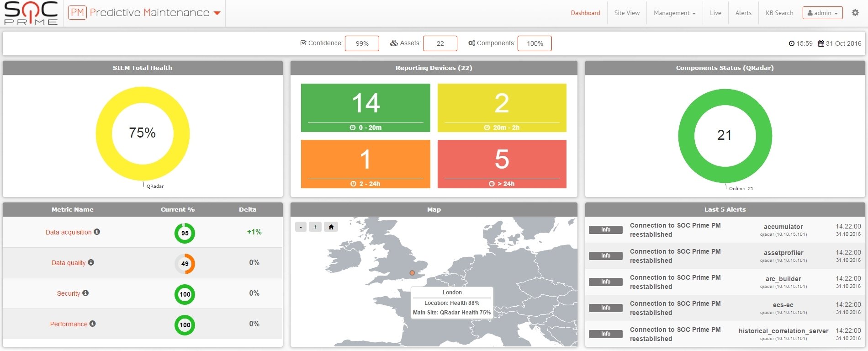Select the yellow 20m - 2h devices tile
The height and width of the screenshot is (351, 868).
point(502,108)
